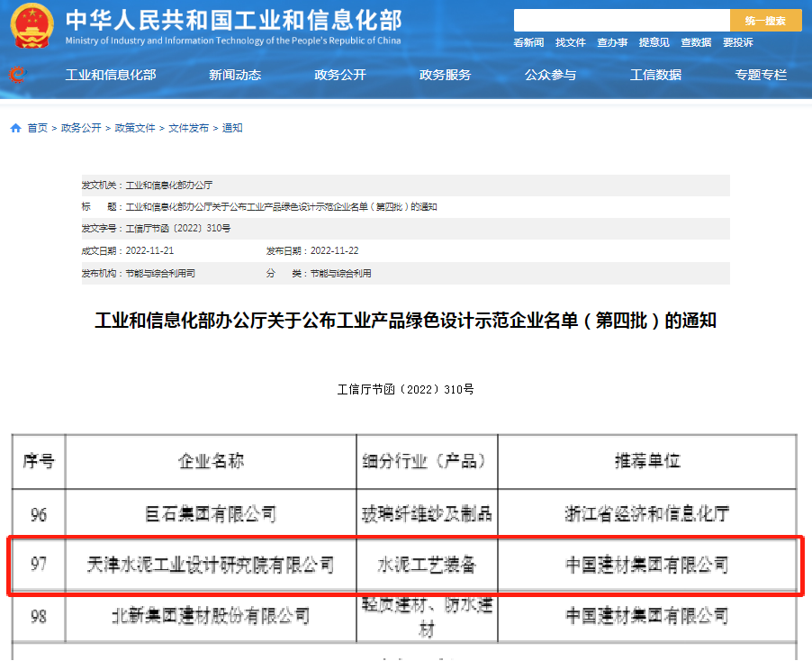
Task: Select the 专题专栏 navigation item
Action: pyautogui.click(x=761, y=75)
